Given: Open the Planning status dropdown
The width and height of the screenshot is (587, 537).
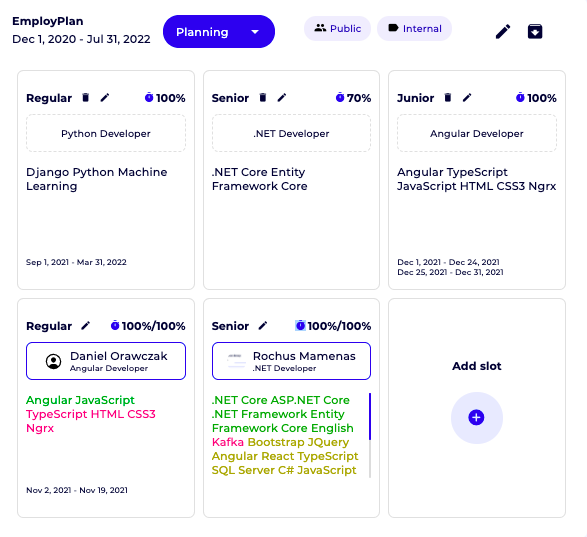Looking at the screenshot, I should coord(219,32).
